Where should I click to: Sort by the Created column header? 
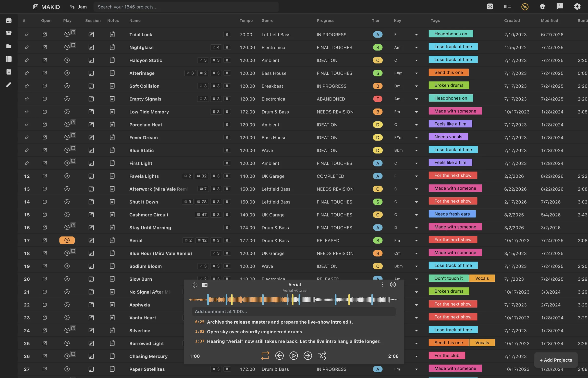(512, 21)
